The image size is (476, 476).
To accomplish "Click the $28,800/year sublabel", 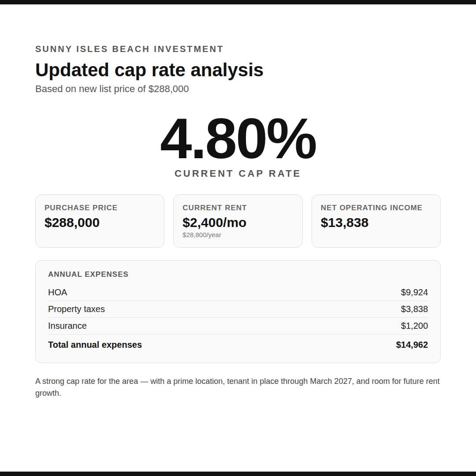I will (x=202, y=235).
